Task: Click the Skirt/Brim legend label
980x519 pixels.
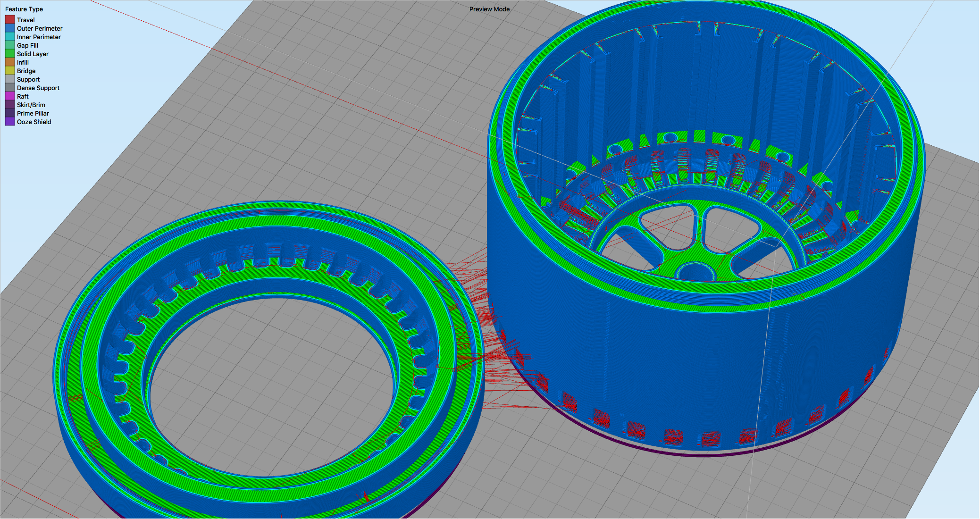Action: 31,105
